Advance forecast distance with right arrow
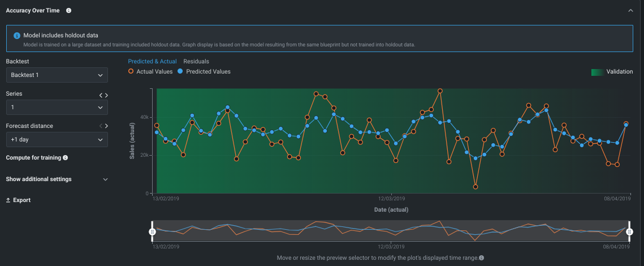This screenshot has width=644, height=266. [x=106, y=126]
